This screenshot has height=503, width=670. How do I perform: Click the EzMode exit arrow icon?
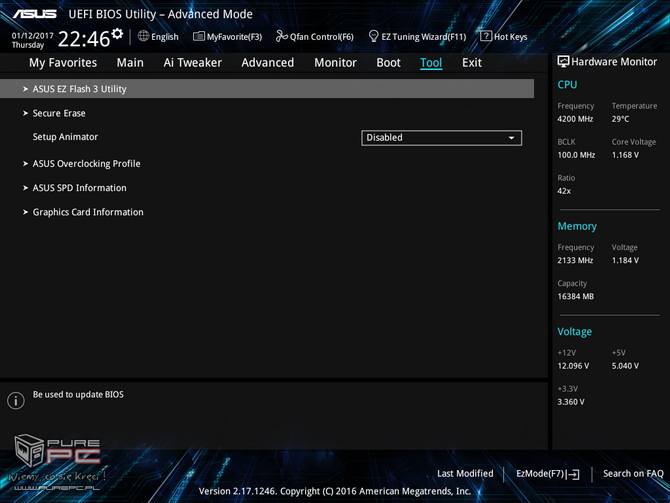pyautogui.click(x=574, y=474)
